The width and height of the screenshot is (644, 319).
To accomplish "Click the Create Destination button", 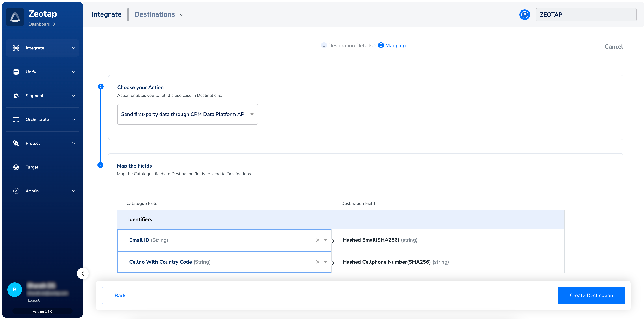I will pyautogui.click(x=591, y=295).
